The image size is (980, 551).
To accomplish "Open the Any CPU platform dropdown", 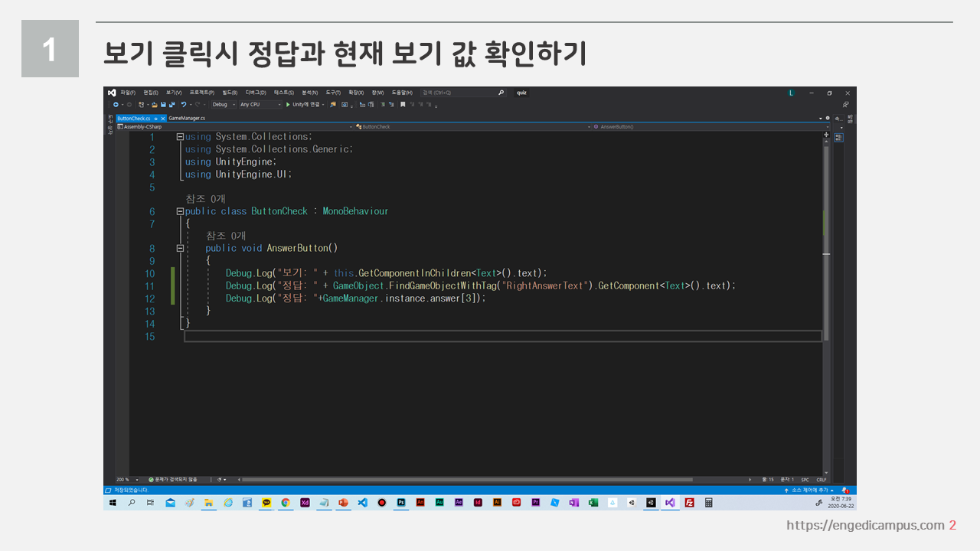I will pyautogui.click(x=260, y=105).
